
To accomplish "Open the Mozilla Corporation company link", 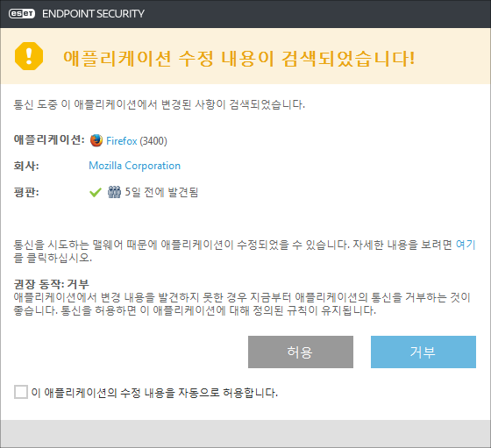I will pos(135,166).
